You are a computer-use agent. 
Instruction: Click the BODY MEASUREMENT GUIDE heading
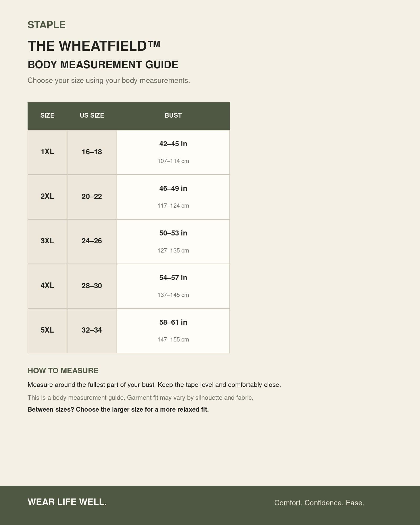[103, 65]
